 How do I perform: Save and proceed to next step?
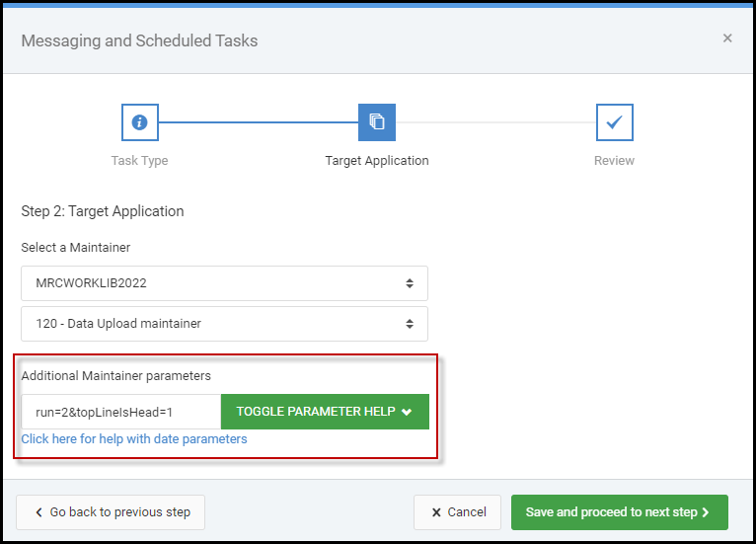pos(620,512)
